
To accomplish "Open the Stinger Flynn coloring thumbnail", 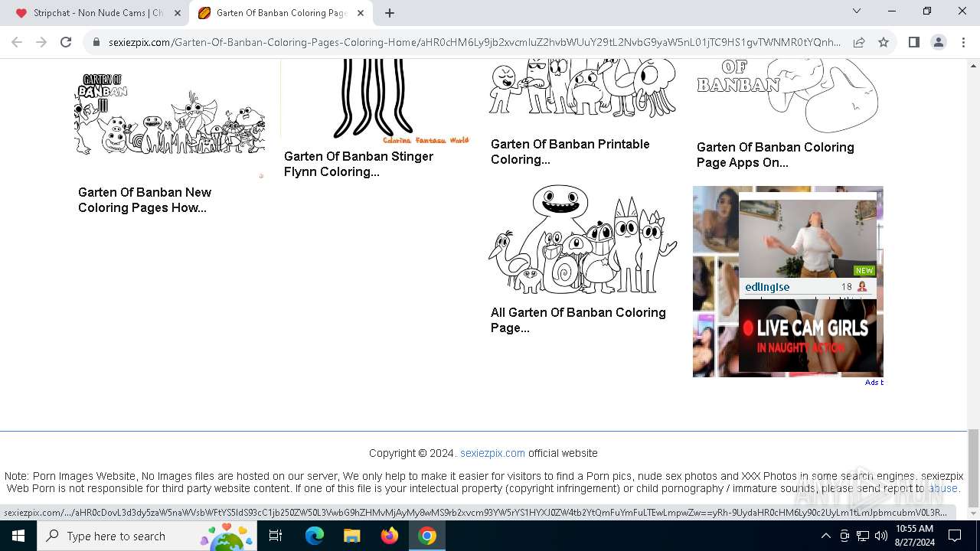I will pyautogui.click(x=374, y=101).
